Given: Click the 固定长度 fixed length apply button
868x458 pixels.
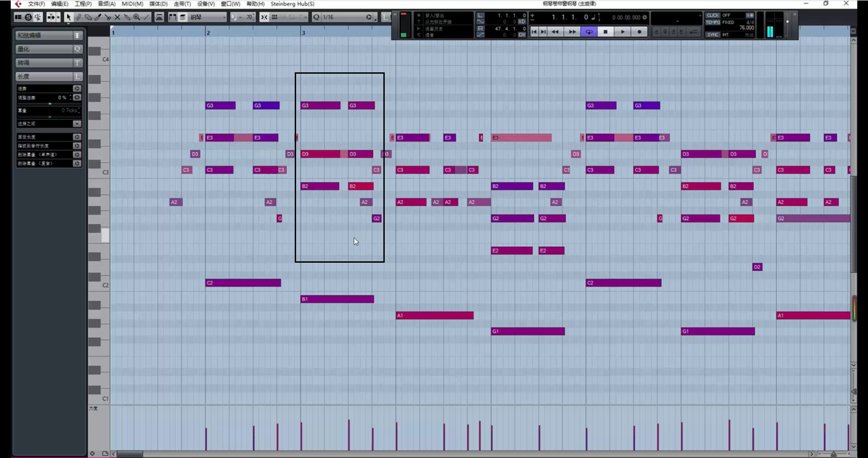Looking at the screenshot, I should coord(77,137).
